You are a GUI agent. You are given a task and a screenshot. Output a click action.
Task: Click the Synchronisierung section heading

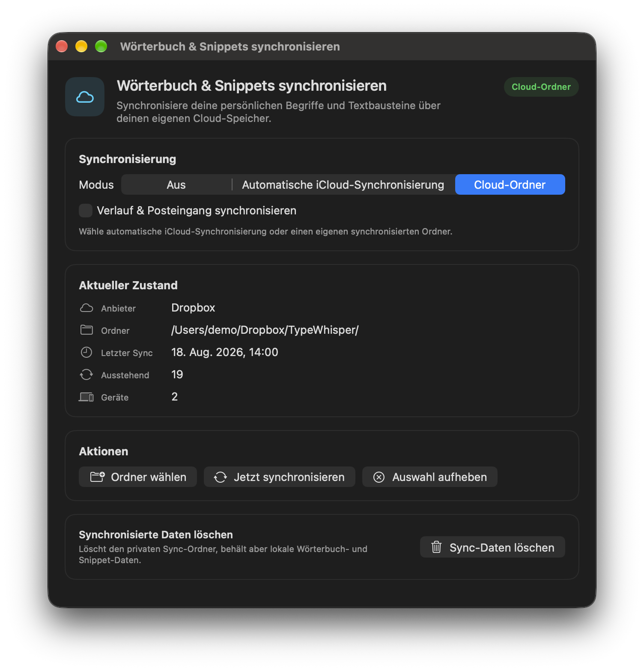128,159
